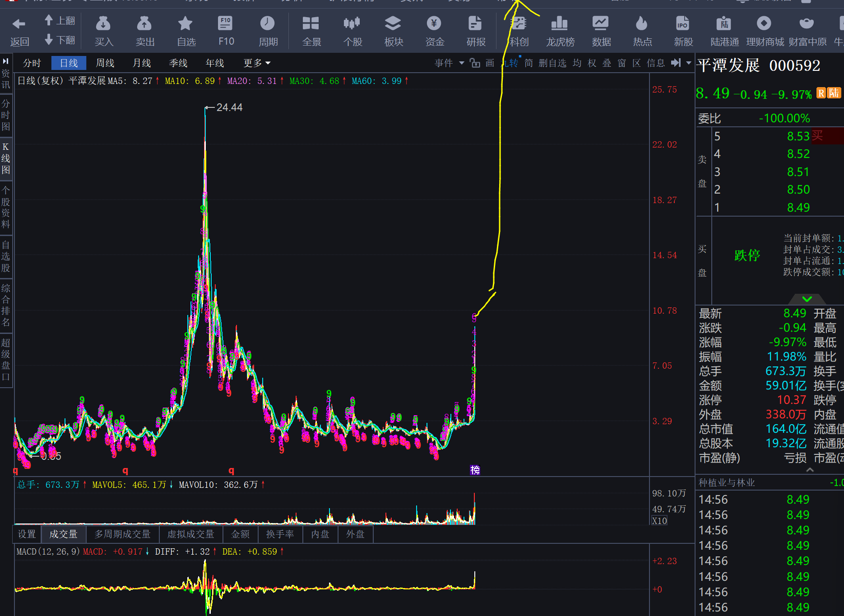844x616 pixels.
Task: Switch to the 周线 weekly chart tab
Action: [x=105, y=63]
